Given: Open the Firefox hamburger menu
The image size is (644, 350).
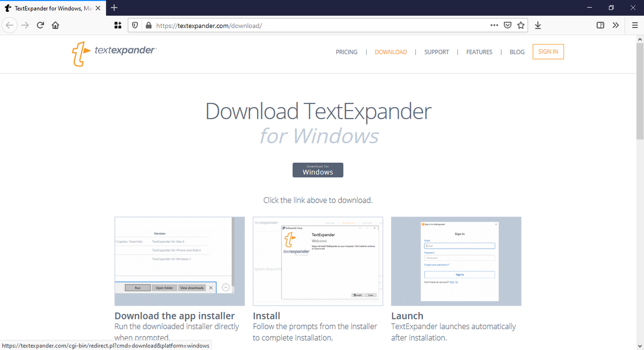Looking at the screenshot, I should [635, 25].
